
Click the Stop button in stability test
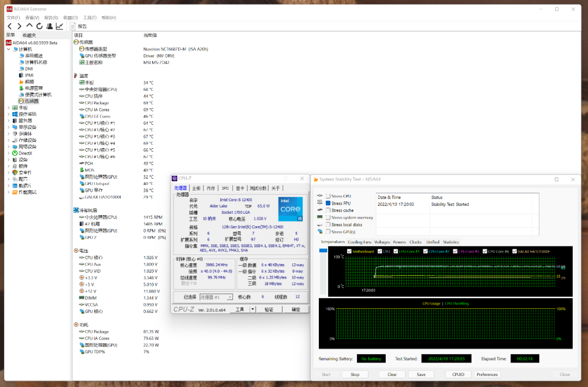[x=355, y=374]
